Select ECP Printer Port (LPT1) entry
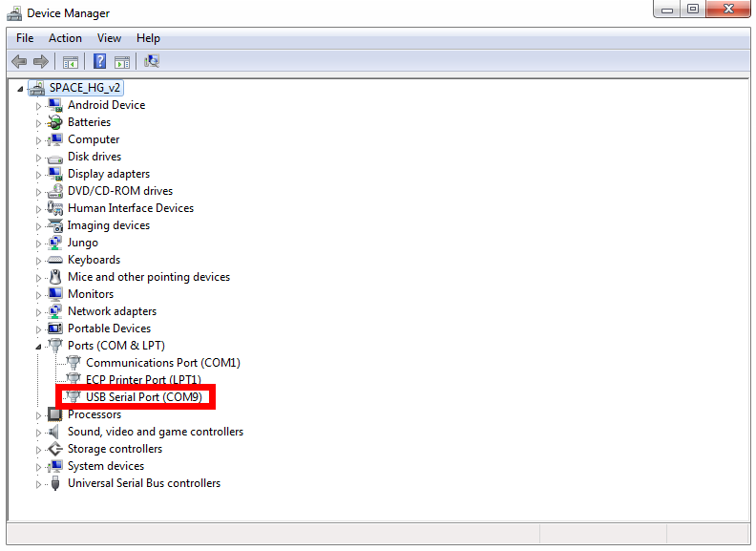 143,380
